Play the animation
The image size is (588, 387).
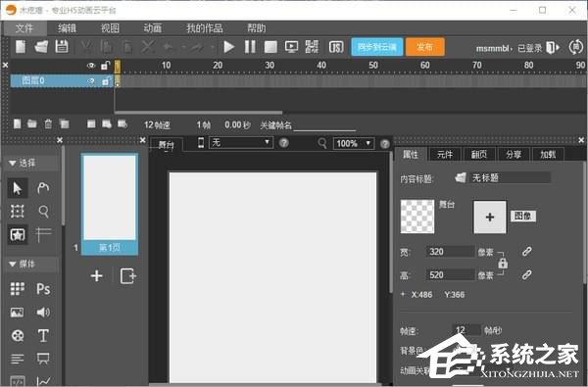pyautogui.click(x=228, y=47)
